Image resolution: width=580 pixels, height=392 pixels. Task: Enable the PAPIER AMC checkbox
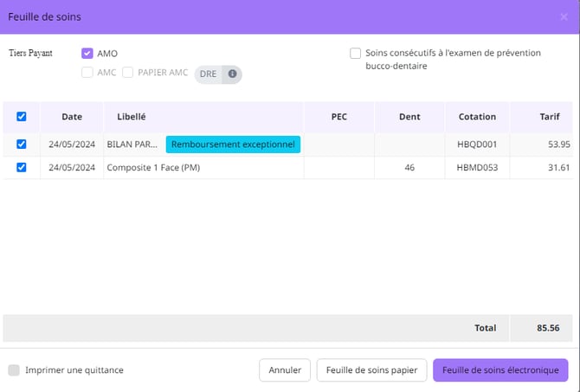tap(128, 73)
